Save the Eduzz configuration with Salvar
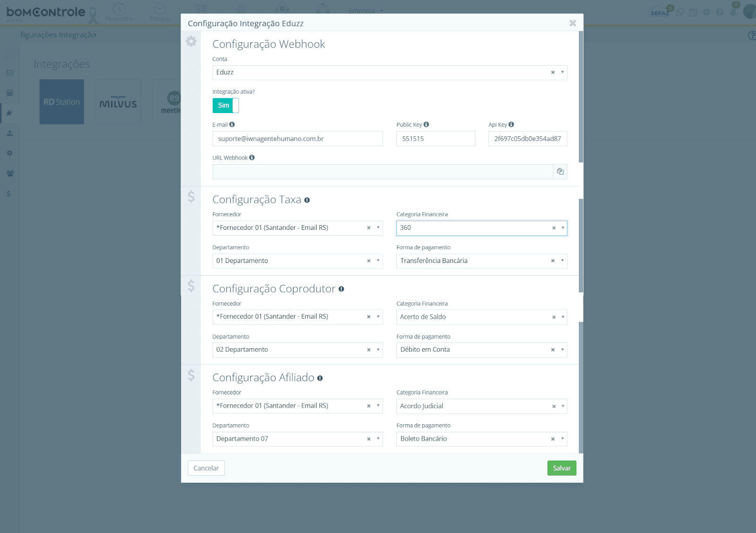756x533 pixels. tap(562, 468)
